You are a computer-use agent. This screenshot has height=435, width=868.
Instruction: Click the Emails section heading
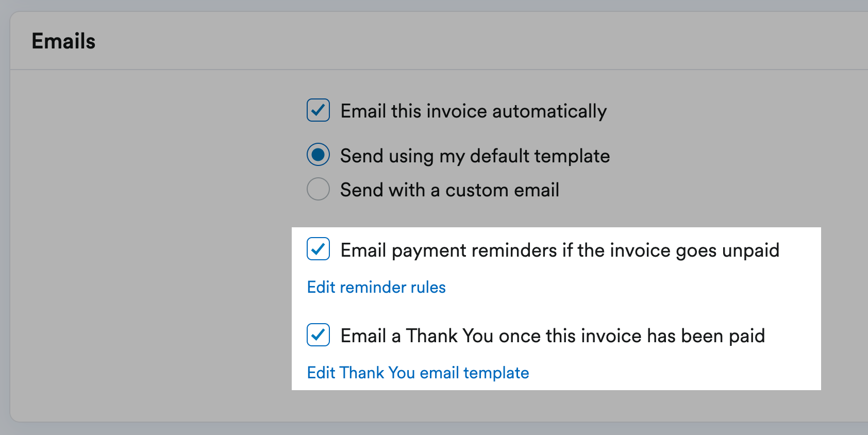(63, 41)
